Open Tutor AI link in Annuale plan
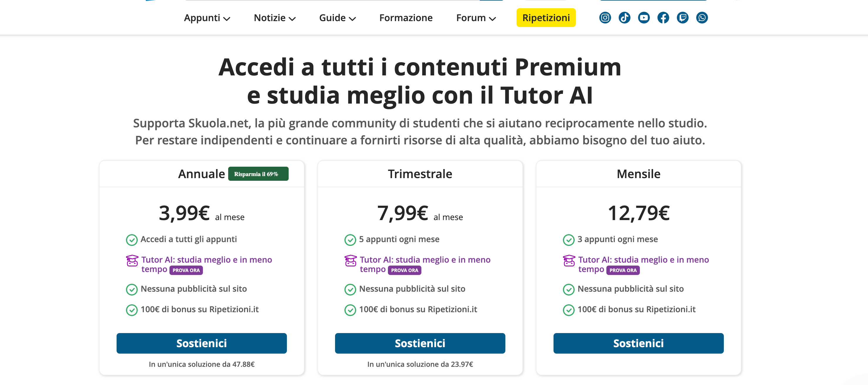Screen dimensions: 868x385 [x=206, y=260]
